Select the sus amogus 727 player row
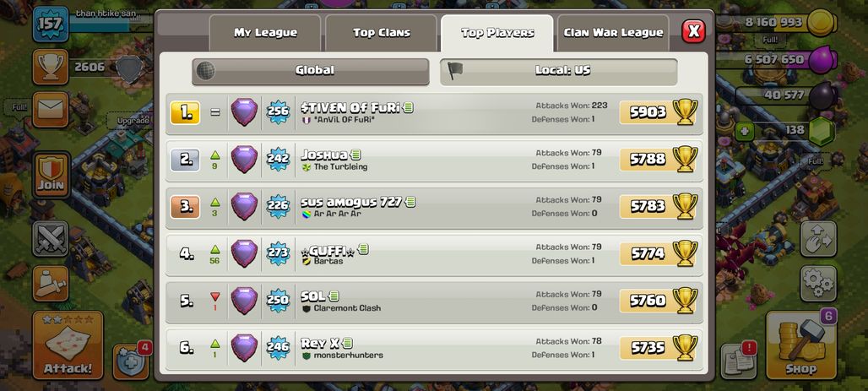The width and height of the screenshot is (868, 391). click(434, 206)
